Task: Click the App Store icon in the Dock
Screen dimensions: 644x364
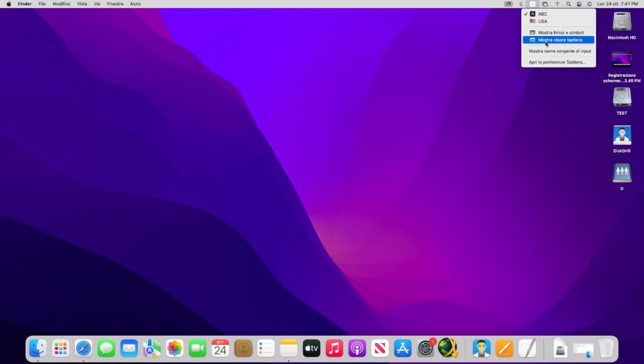Action: [x=402, y=348]
